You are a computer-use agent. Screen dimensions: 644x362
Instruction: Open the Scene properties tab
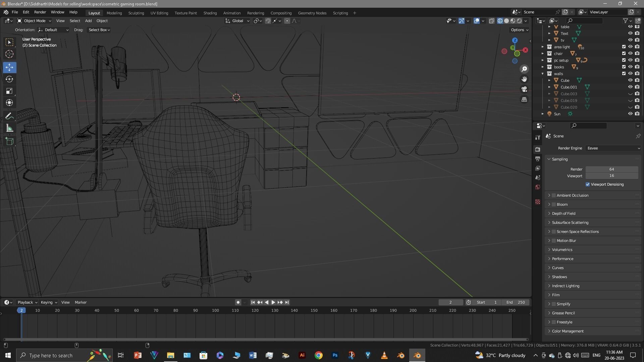point(538,178)
